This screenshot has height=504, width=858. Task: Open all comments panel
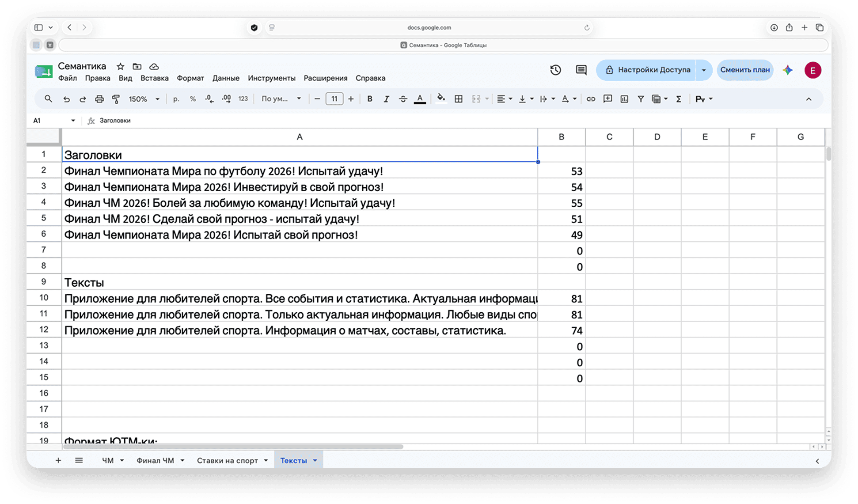pos(581,70)
